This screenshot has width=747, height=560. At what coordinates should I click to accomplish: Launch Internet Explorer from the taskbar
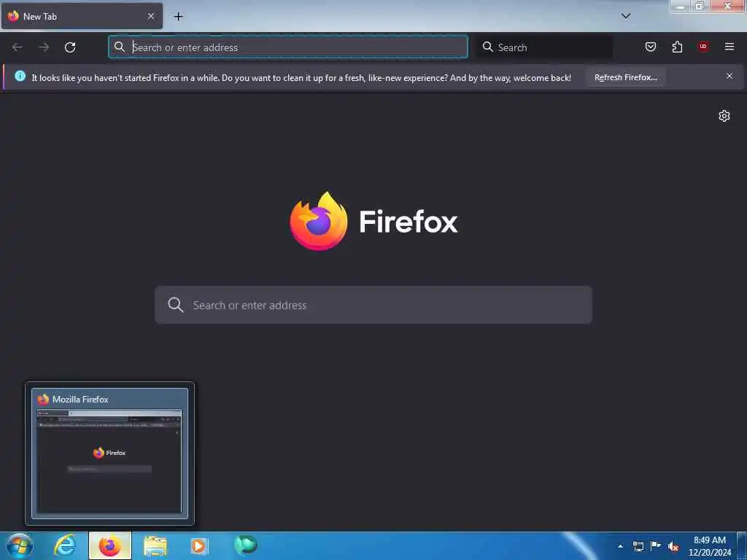[65, 545]
